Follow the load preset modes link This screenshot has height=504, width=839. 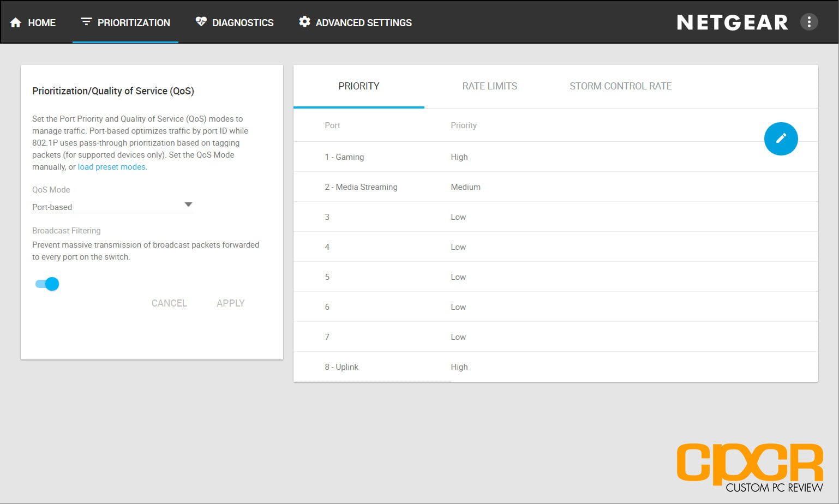tap(112, 167)
